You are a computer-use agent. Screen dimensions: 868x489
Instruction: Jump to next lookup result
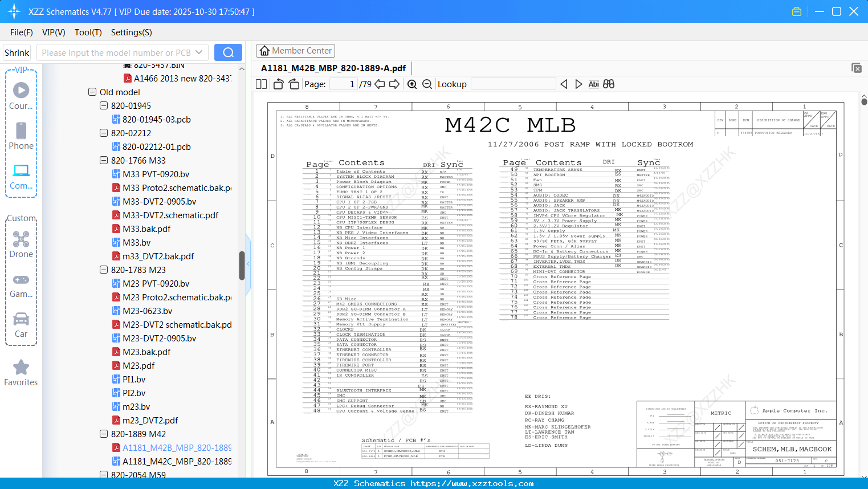(578, 84)
